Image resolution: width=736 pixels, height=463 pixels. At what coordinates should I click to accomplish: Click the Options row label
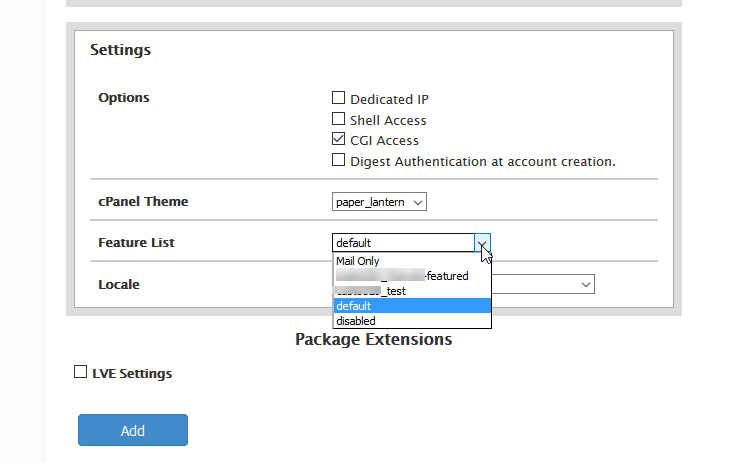[124, 98]
